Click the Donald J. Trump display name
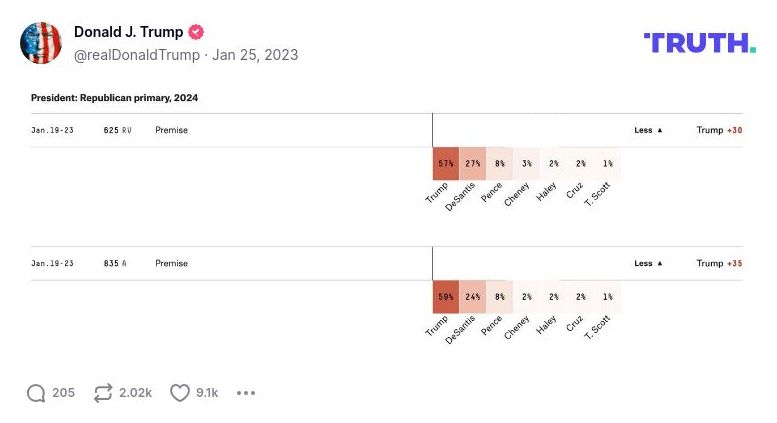 [128, 32]
